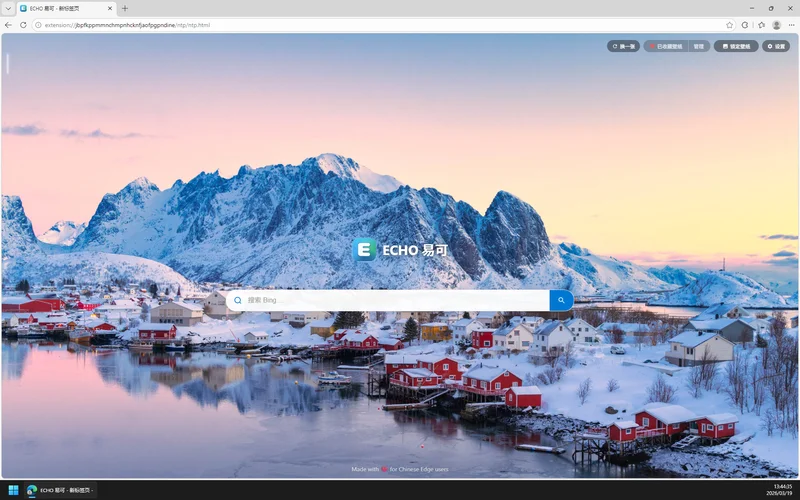
Task: Expand the browser three-dot settings menu
Action: click(x=790, y=25)
